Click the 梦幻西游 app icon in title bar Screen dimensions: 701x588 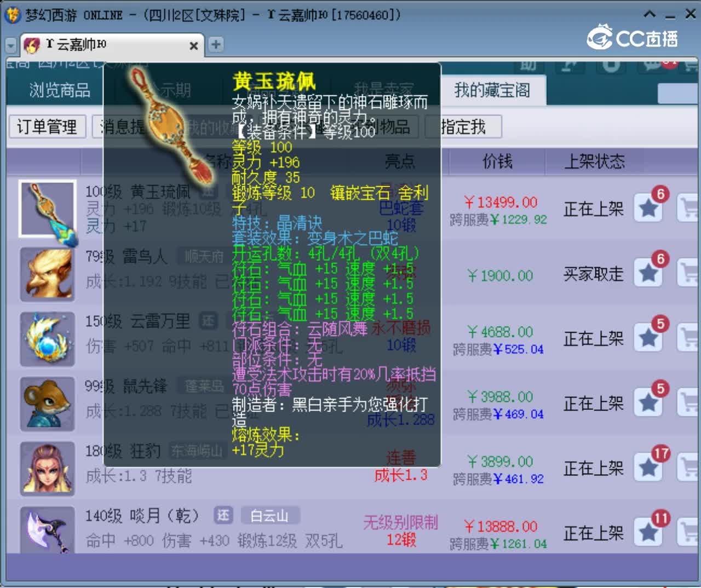12,15
